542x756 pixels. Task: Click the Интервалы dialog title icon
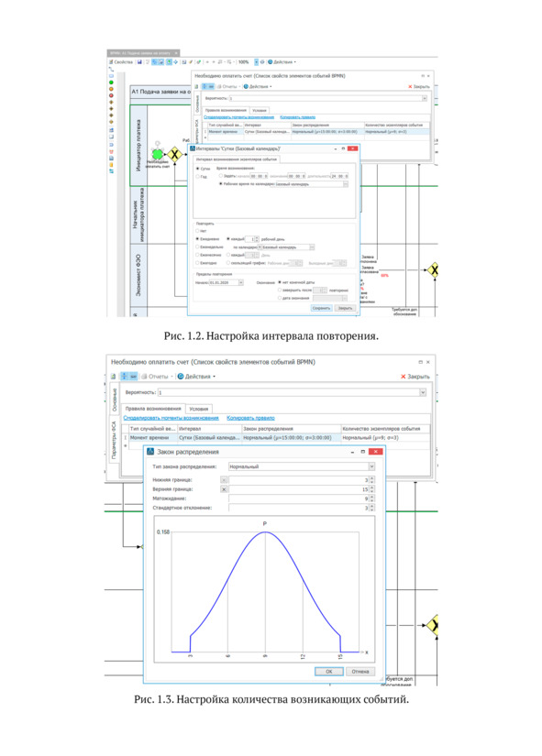192,148
